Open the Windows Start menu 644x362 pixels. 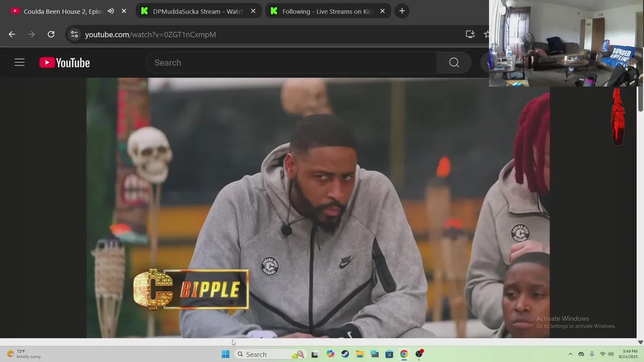225,354
